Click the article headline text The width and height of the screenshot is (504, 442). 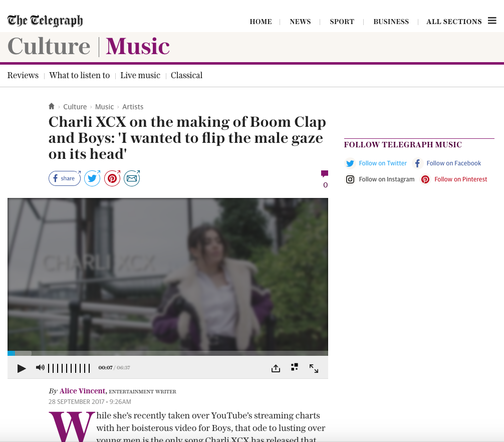[x=187, y=138]
